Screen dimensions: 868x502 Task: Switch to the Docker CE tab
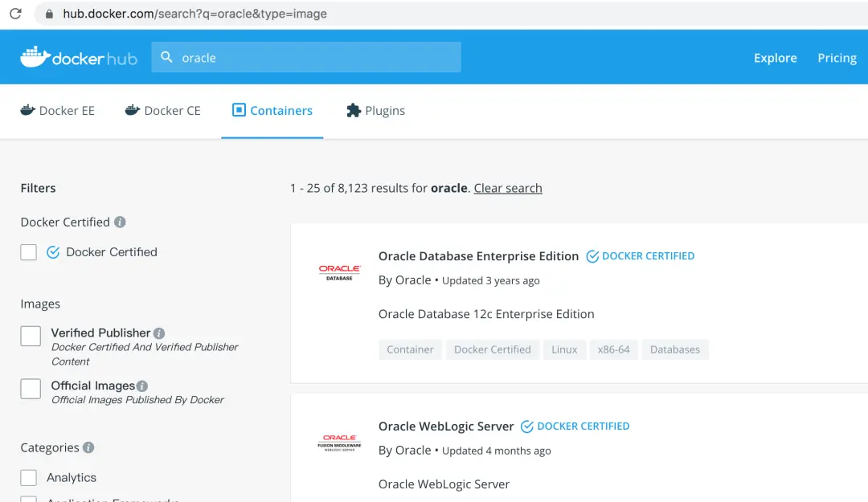point(162,111)
